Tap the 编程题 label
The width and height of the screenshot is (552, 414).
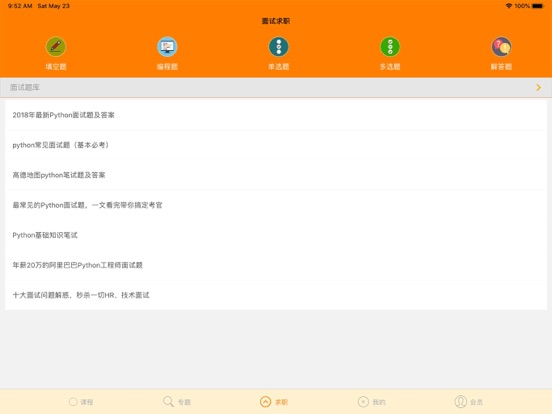(167, 67)
